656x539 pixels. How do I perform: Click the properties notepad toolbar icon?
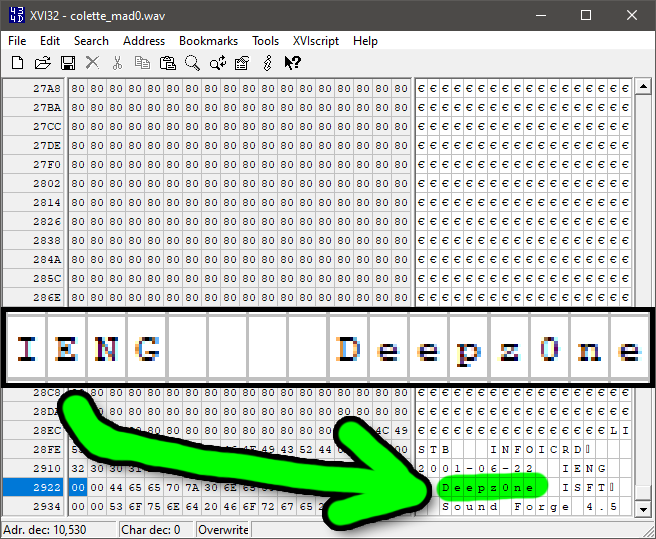(x=242, y=63)
